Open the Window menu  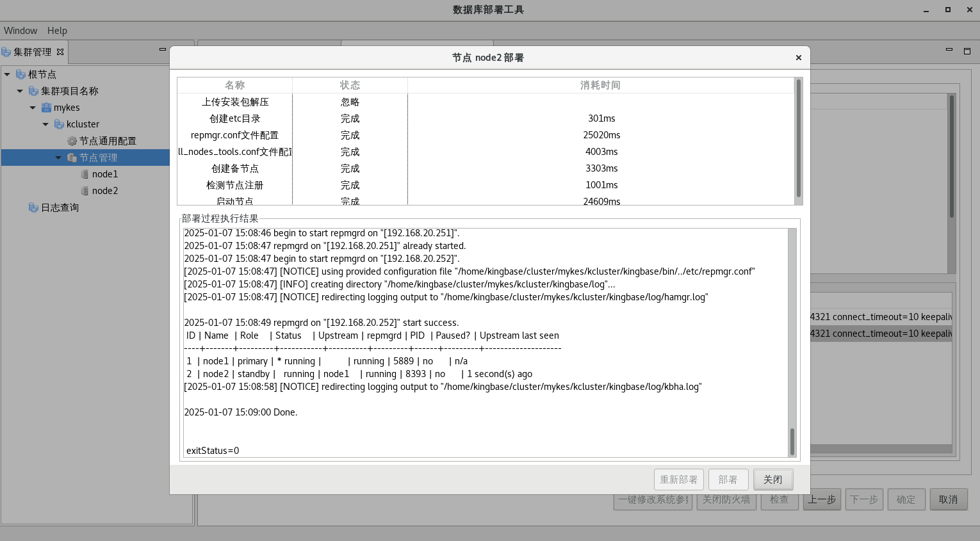point(20,31)
